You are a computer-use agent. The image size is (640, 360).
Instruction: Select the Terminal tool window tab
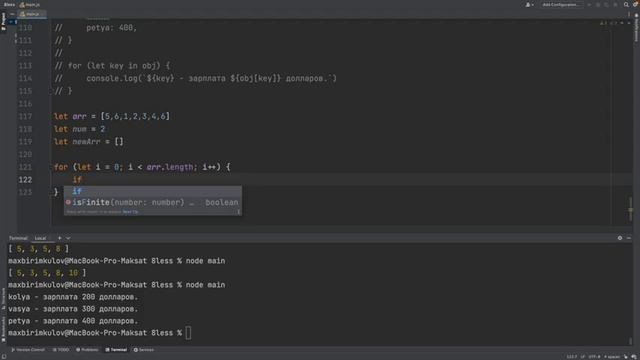click(x=116, y=350)
